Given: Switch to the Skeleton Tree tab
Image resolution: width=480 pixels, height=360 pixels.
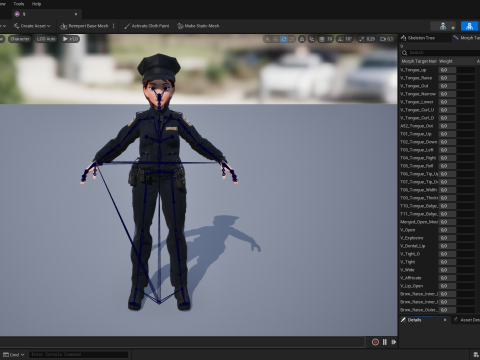Looking at the screenshot, I should (x=421, y=38).
